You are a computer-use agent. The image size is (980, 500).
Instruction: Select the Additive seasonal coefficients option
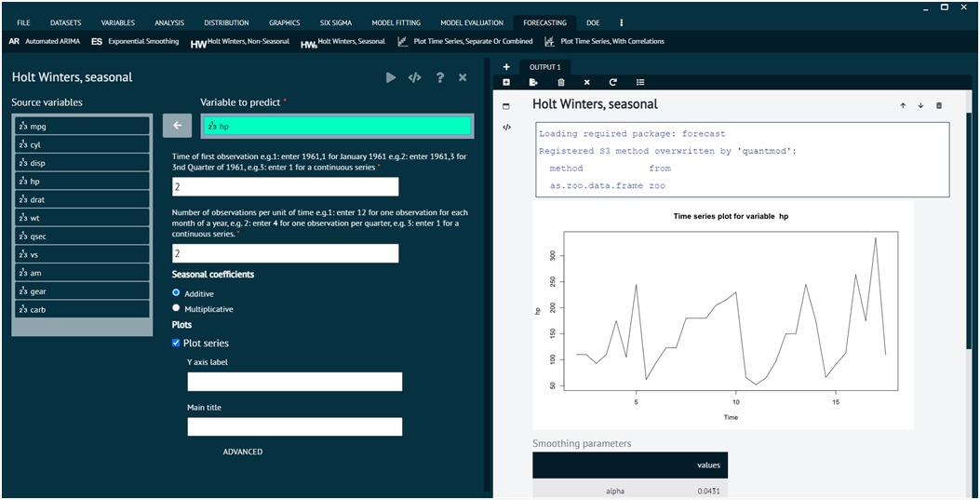(x=177, y=292)
